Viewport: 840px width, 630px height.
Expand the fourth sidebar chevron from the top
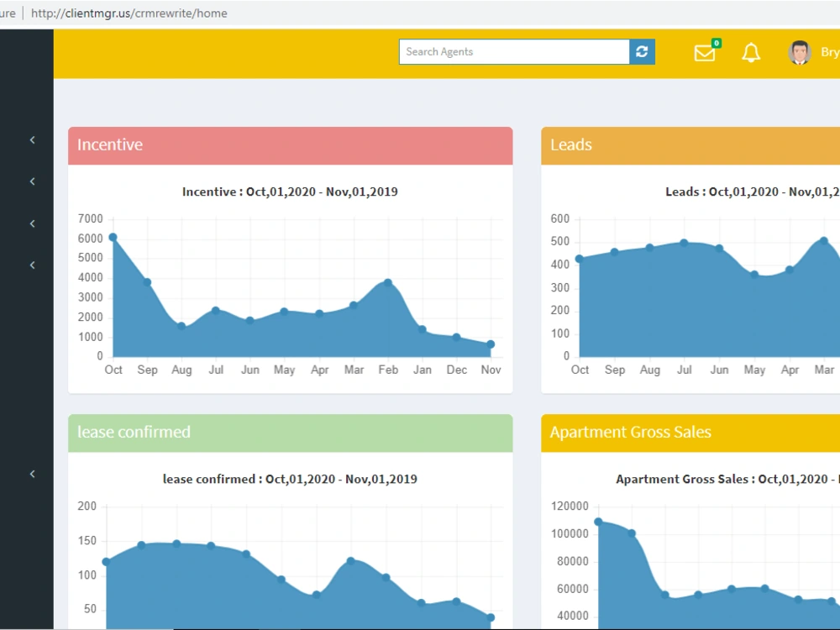coord(32,265)
